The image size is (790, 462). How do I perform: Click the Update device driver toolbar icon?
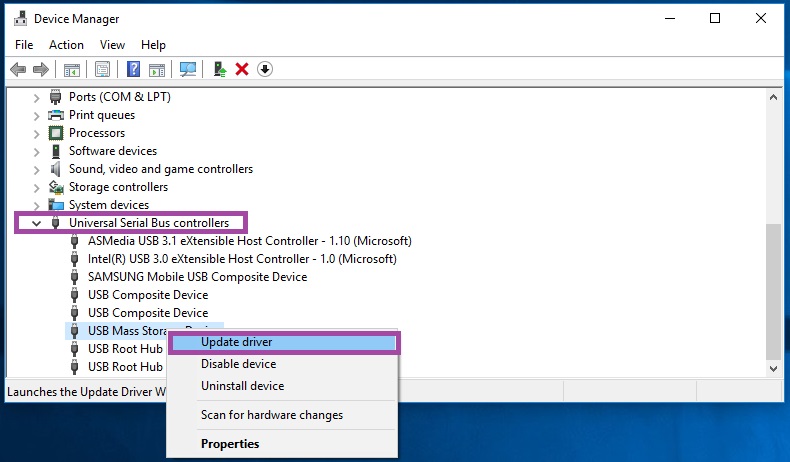tap(220, 69)
